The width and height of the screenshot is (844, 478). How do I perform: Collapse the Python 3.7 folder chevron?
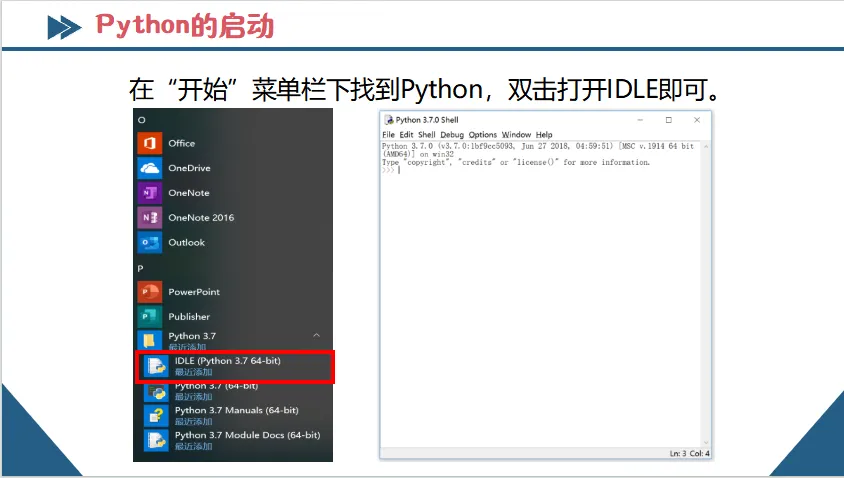click(316, 335)
